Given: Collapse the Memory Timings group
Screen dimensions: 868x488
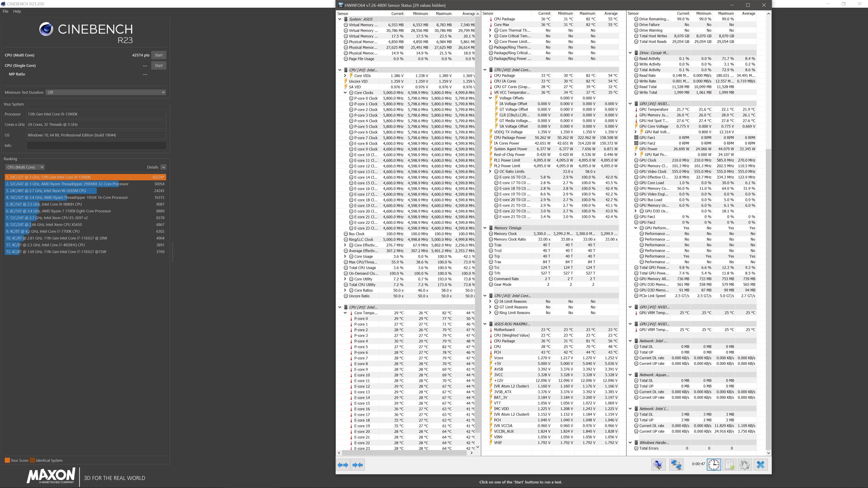Looking at the screenshot, I should (x=485, y=228).
